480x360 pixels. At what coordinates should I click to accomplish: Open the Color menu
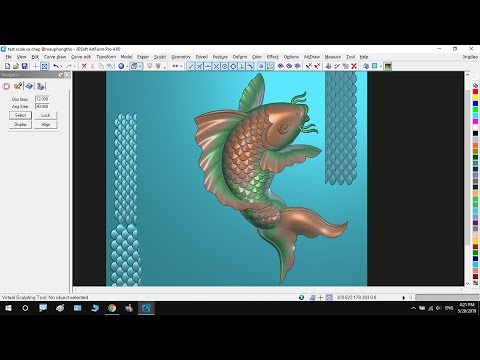[x=257, y=57]
